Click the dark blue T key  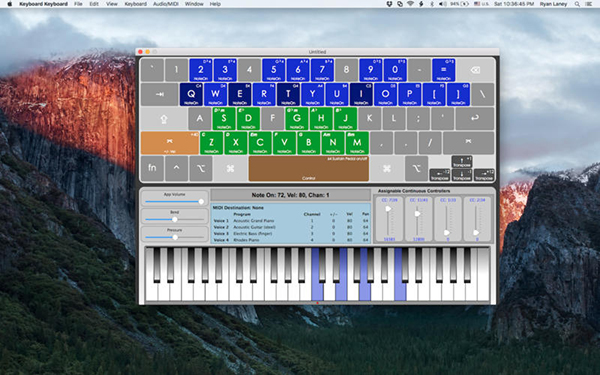click(x=288, y=94)
